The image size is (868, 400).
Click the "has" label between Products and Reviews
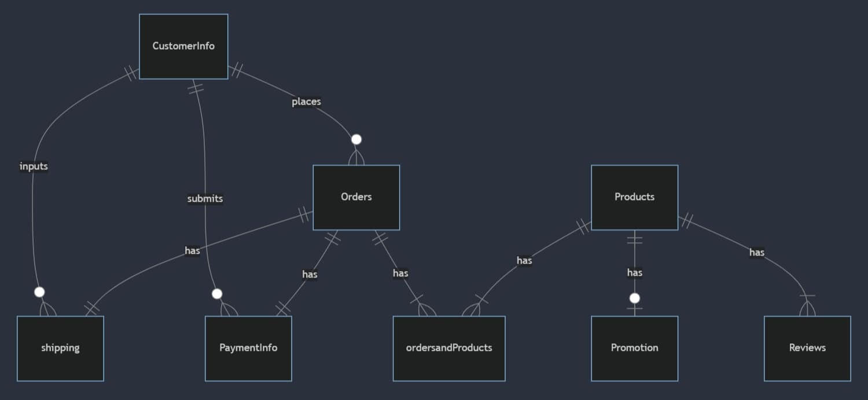pyautogui.click(x=757, y=252)
